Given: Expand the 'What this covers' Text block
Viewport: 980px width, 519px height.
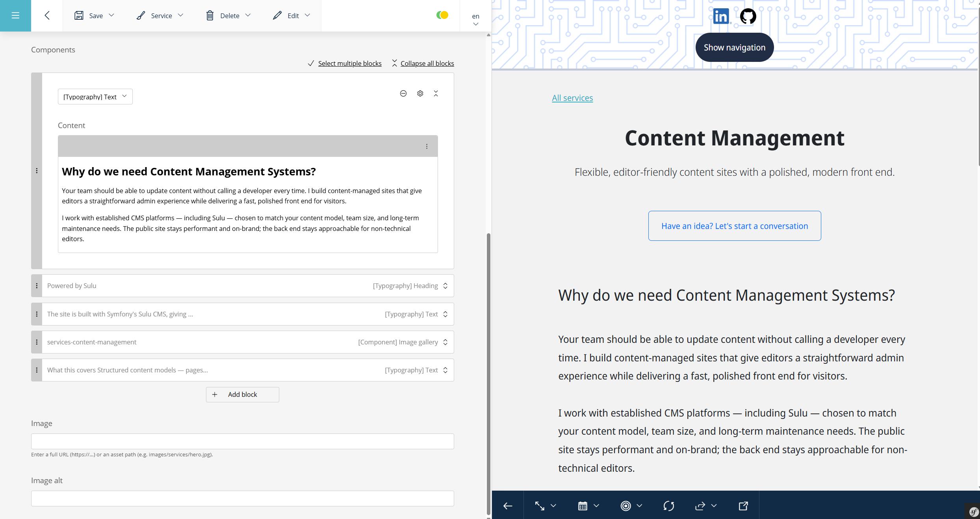Looking at the screenshot, I should point(445,370).
